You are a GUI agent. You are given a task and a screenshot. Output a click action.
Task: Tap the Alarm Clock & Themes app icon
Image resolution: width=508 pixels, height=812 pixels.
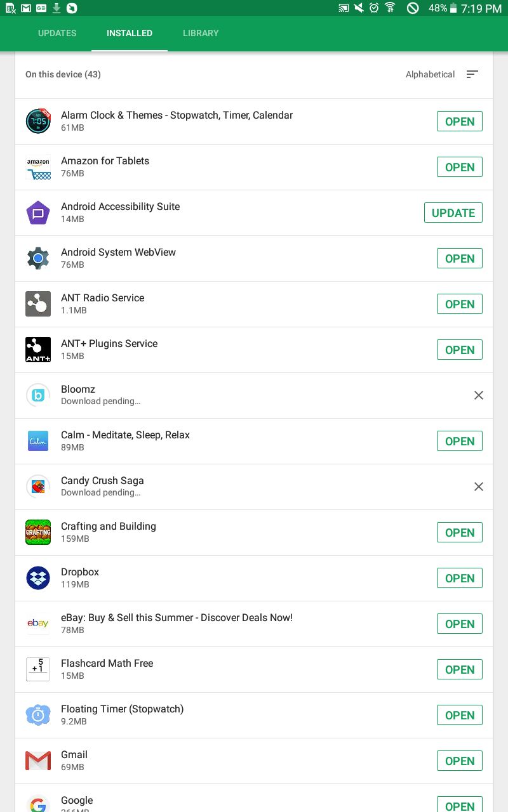coord(38,121)
